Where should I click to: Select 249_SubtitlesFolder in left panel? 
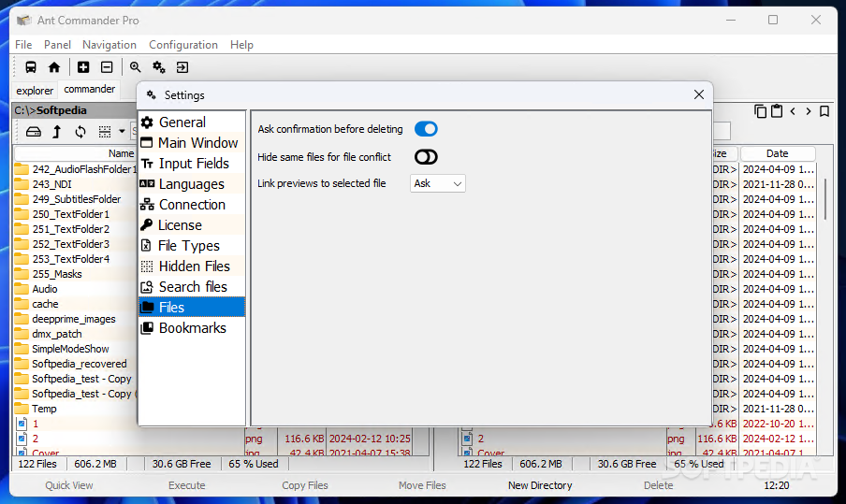point(76,199)
